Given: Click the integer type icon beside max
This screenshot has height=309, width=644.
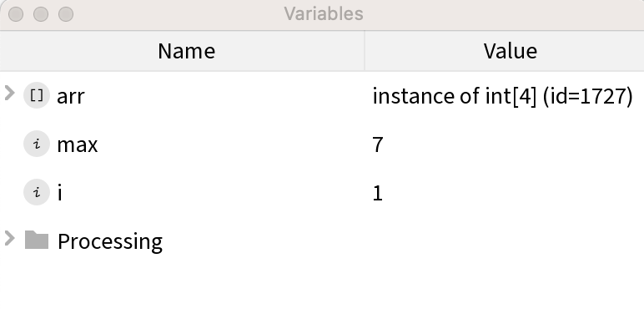Looking at the screenshot, I should pyautogui.click(x=37, y=144).
